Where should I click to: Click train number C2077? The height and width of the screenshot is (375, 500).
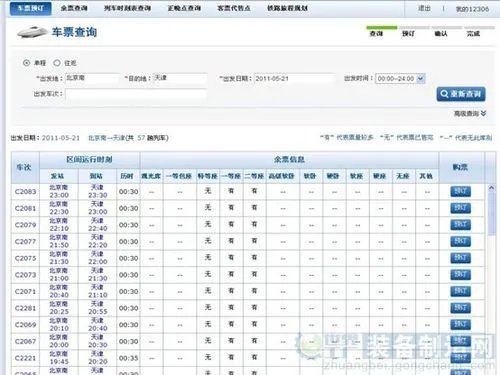click(25, 242)
